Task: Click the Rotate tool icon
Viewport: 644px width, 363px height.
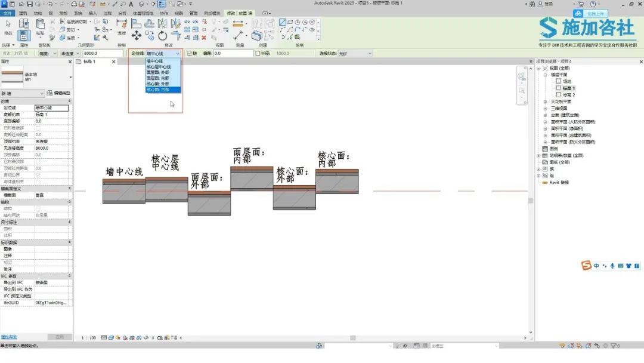Action: tap(163, 36)
